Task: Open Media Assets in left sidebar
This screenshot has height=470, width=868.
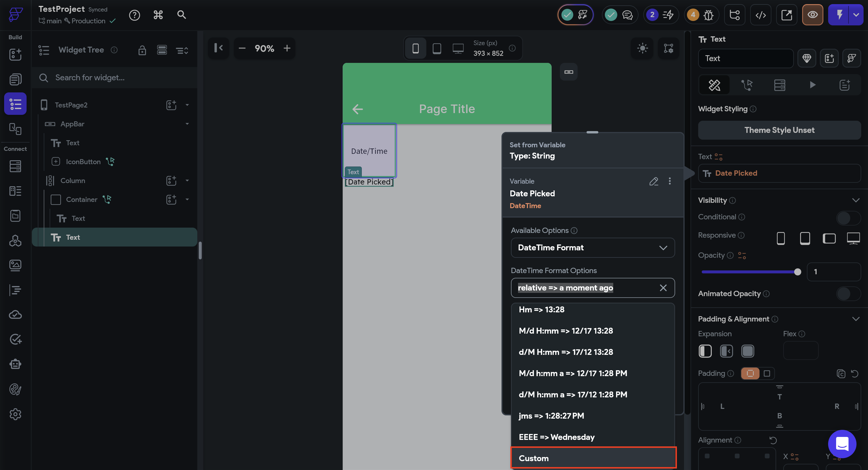Action: pyautogui.click(x=15, y=265)
